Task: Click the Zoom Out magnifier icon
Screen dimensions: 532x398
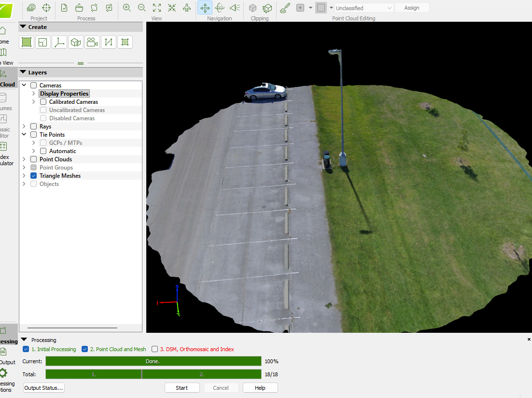Action: click(142, 8)
